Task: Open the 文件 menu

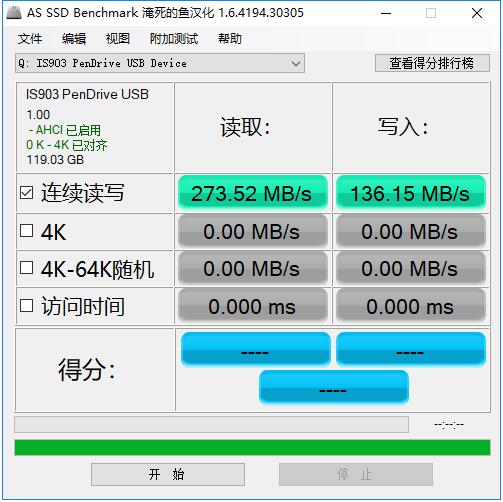Action: [30, 39]
